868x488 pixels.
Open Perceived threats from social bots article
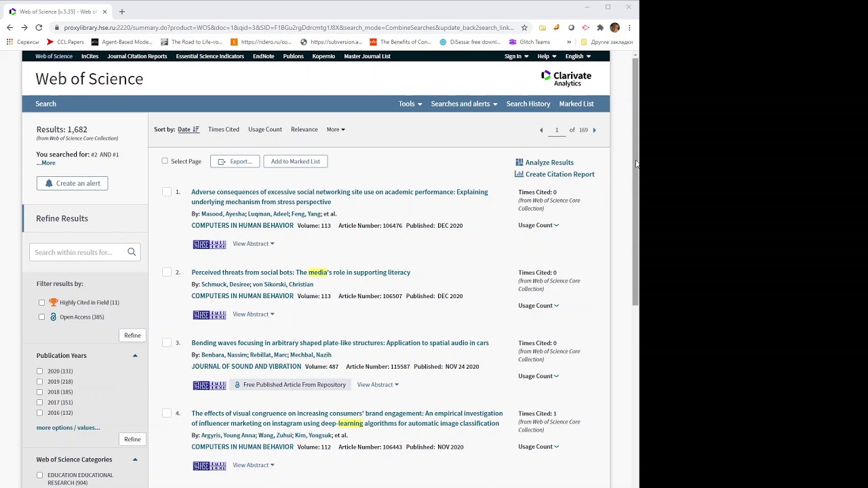click(300, 272)
